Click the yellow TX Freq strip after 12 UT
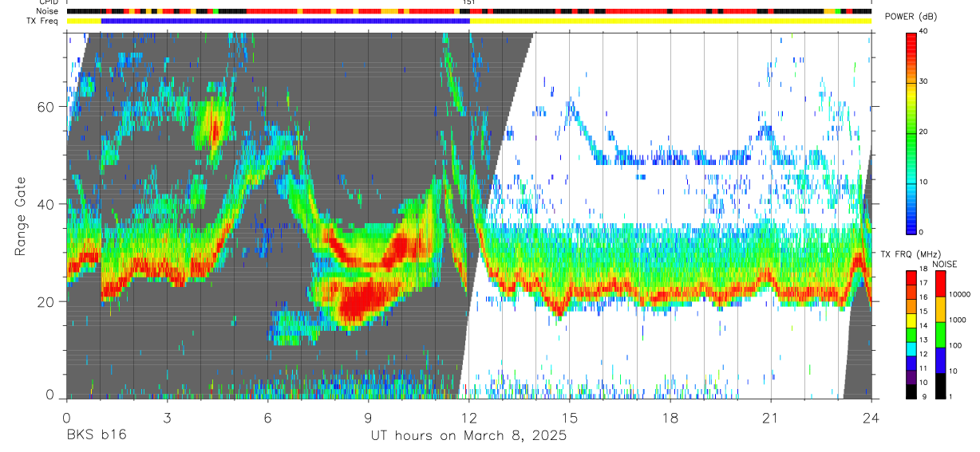 tap(671, 22)
